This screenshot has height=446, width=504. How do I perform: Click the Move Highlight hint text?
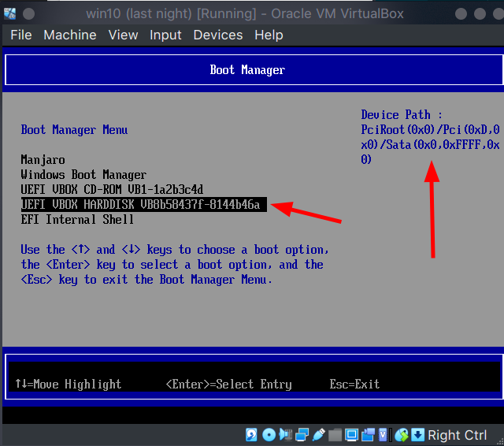[69, 384]
